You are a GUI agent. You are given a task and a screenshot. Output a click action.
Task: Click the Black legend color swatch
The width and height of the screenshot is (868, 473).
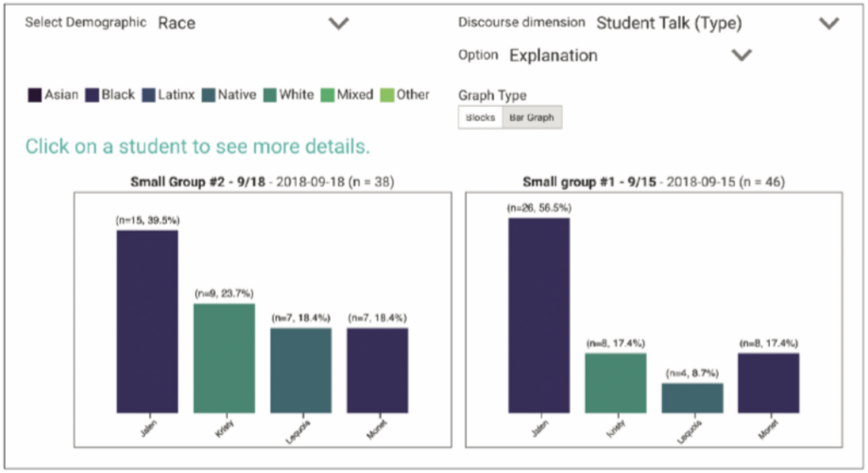pos(92,95)
